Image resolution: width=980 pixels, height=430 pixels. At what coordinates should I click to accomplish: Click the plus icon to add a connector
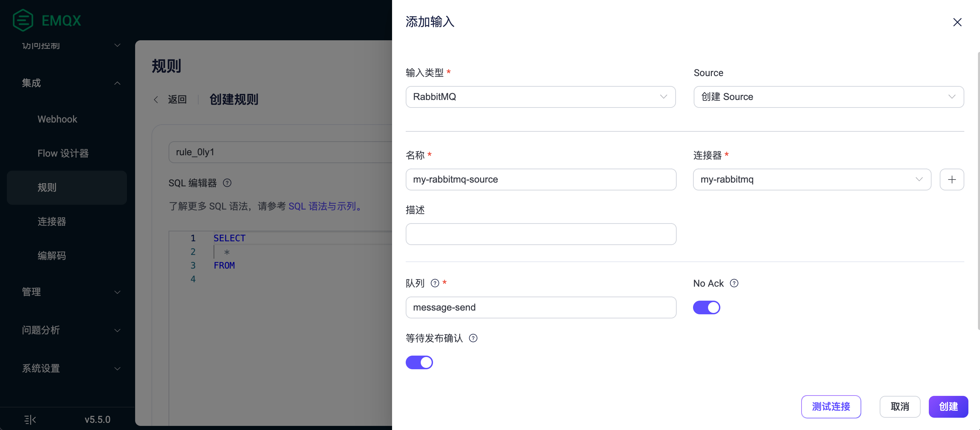tap(952, 179)
